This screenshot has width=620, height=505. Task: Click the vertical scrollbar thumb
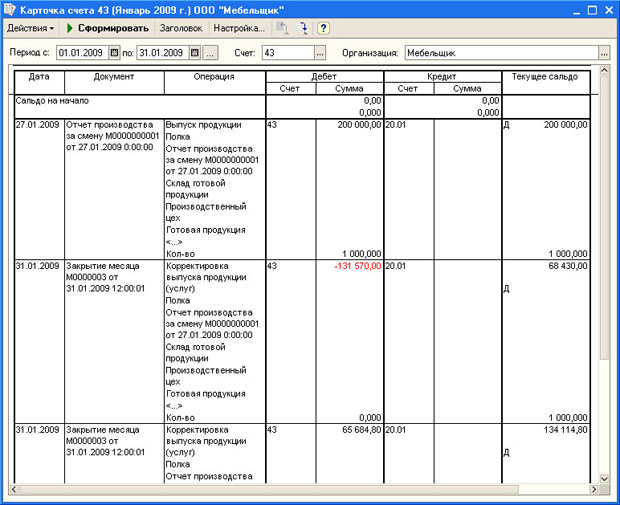click(604, 218)
